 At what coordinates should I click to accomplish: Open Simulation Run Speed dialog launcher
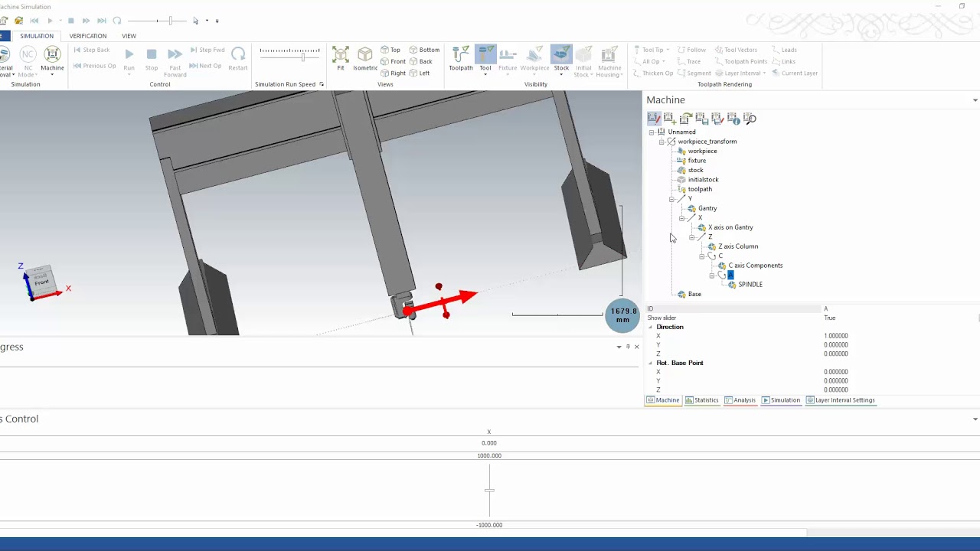click(322, 84)
